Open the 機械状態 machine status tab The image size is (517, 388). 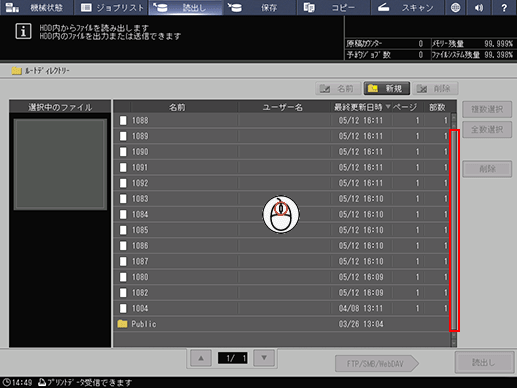[x=36, y=7]
